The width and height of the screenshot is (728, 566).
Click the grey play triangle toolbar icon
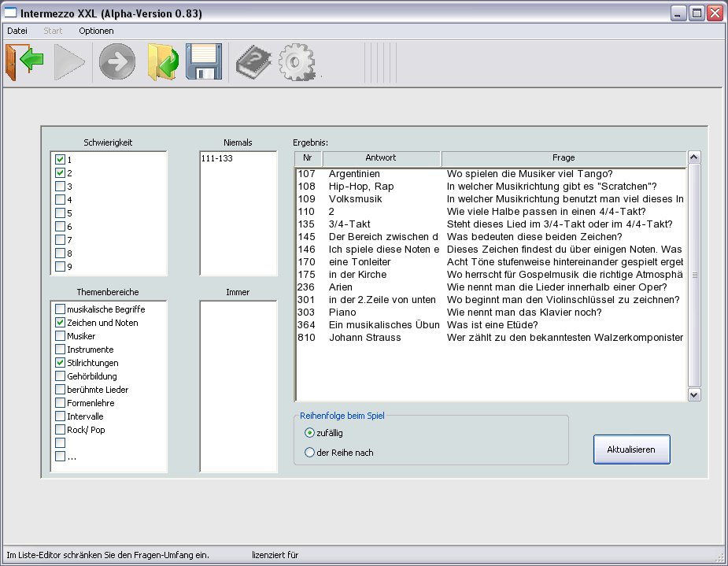69,61
